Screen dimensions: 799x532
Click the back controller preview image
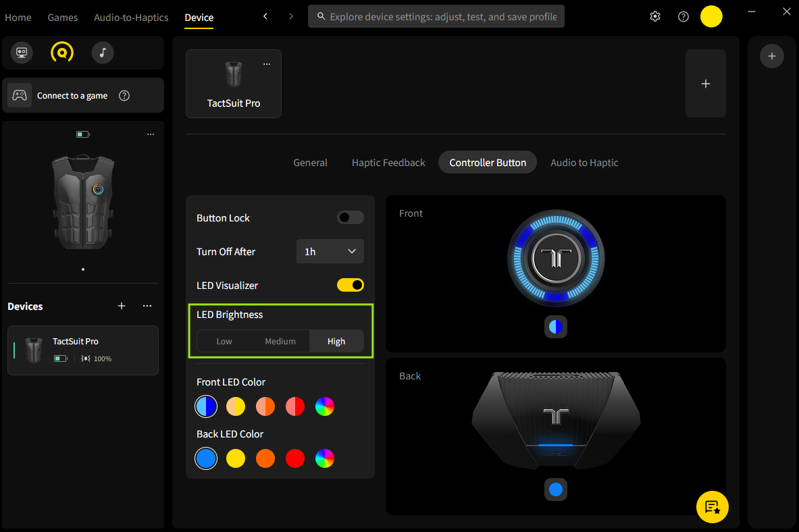556,420
